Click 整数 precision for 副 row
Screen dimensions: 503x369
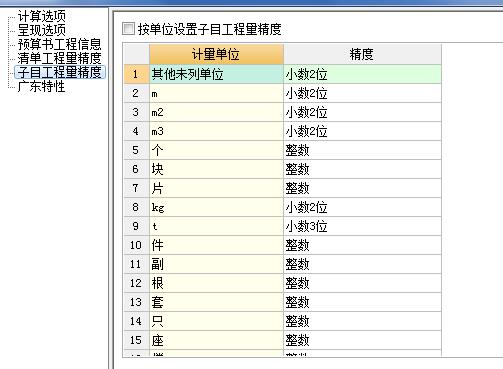tap(362, 264)
